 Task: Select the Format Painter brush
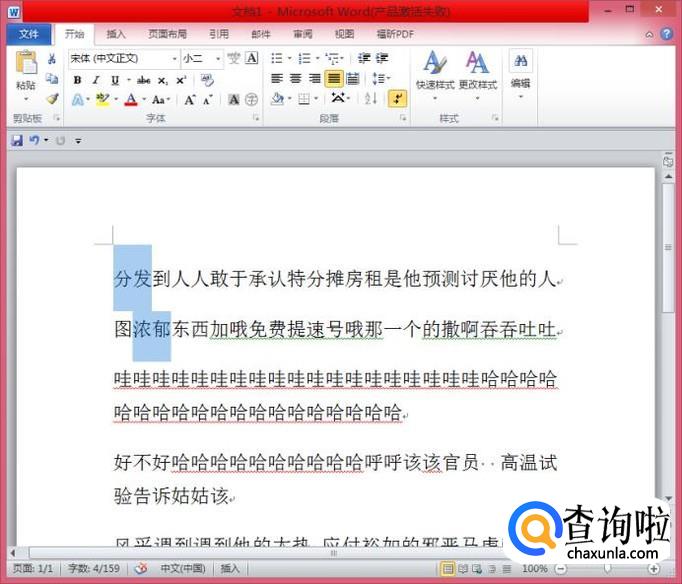click(52, 99)
